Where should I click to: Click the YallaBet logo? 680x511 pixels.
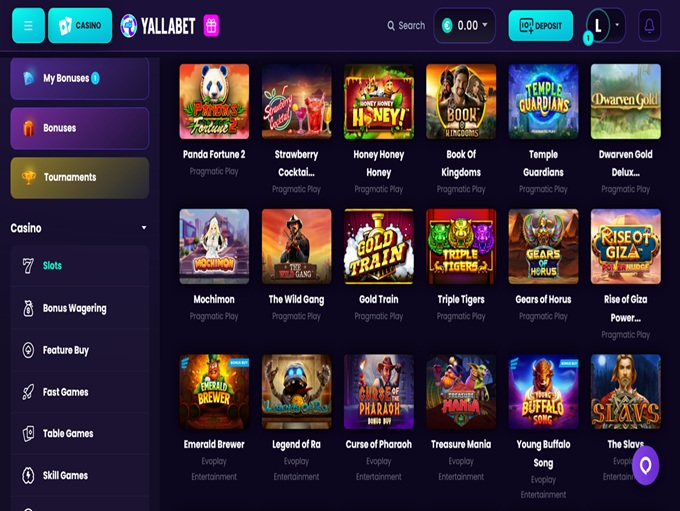point(158,26)
